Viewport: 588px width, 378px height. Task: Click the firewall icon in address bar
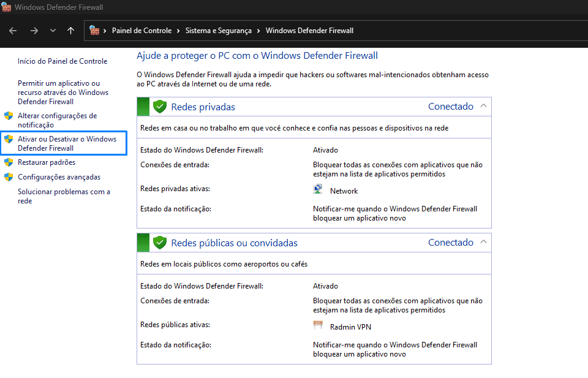[x=94, y=31]
